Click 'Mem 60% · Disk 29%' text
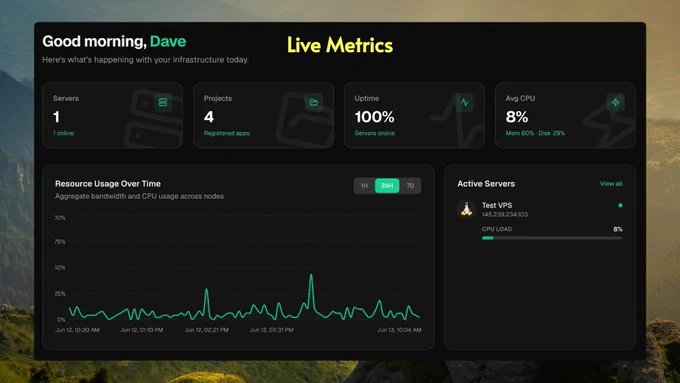 click(535, 133)
